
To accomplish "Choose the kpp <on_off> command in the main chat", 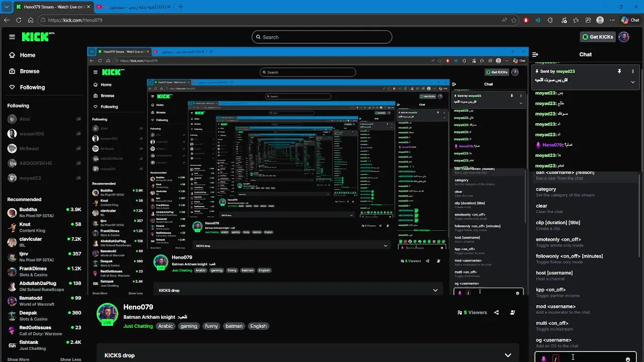I will tap(585, 293).
